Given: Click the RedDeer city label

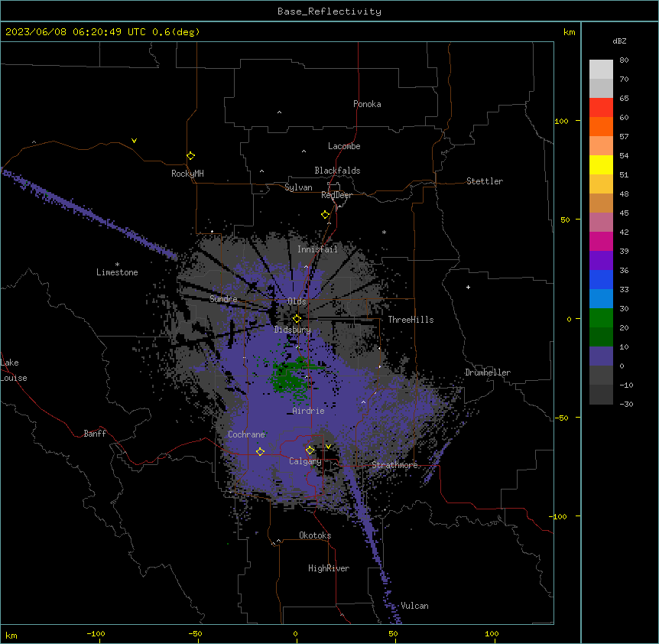Looking at the screenshot, I should 336,195.
